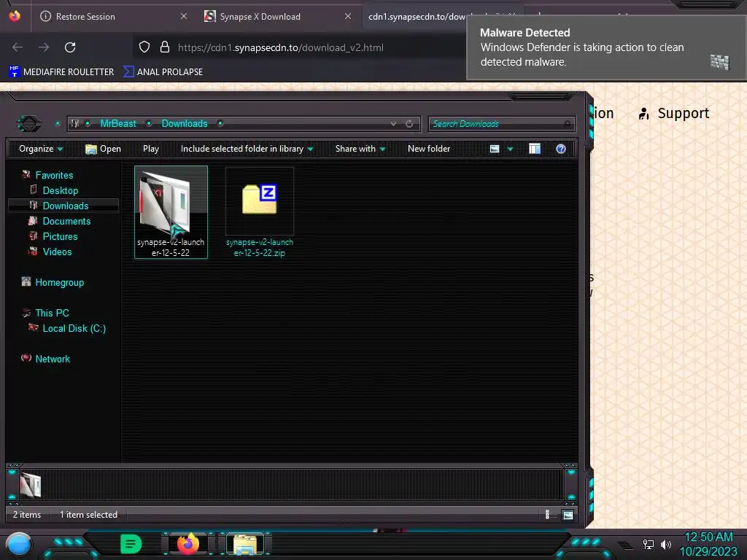Create a New folder

click(x=429, y=149)
